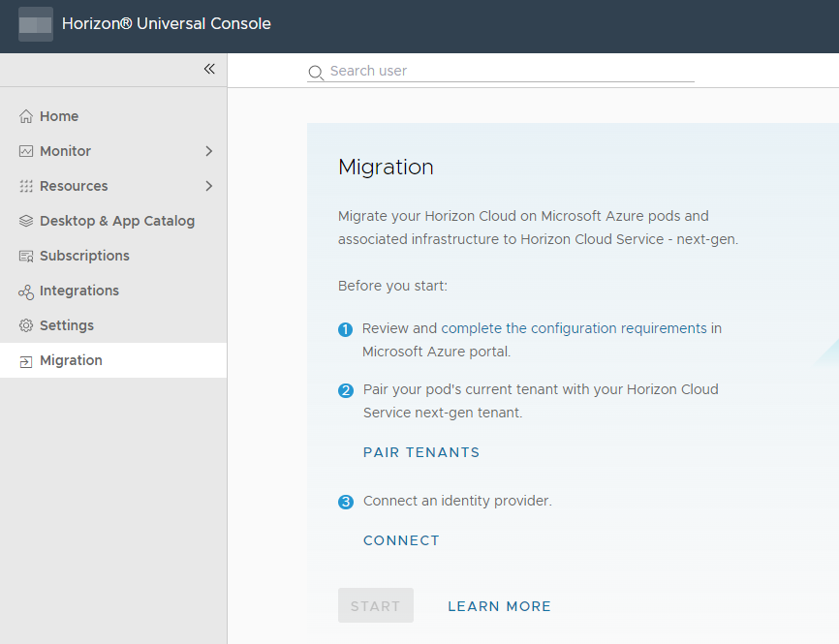Click the Desktop & App Catalog layers icon
Screen dimensions: 839x644
26,221
